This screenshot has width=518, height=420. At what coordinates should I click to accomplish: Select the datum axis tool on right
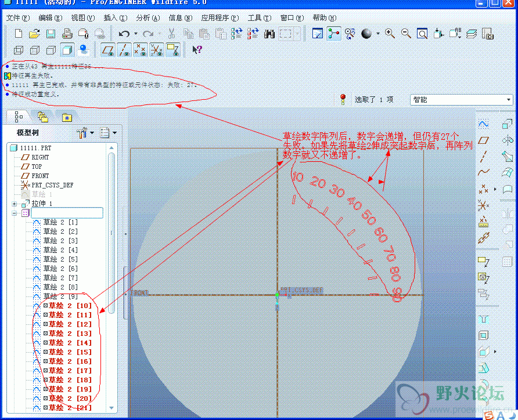pyautogui.click(x=483, y=157)
